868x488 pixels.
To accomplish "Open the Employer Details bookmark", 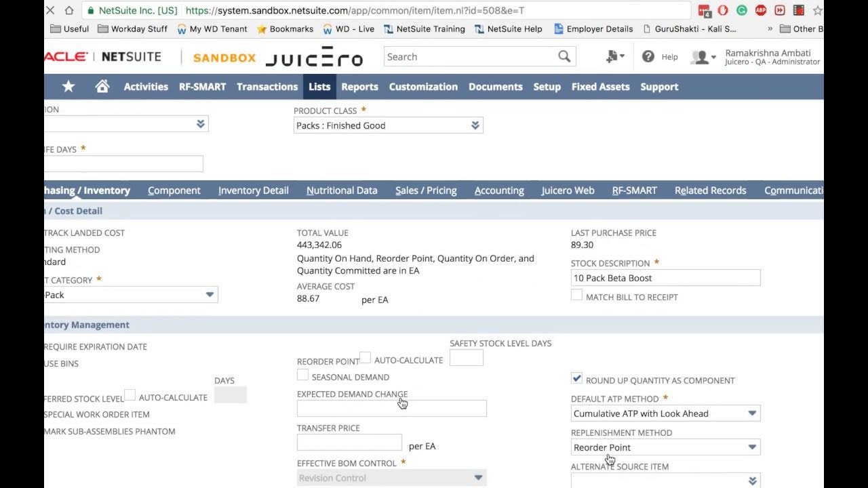I will coord(593,29).
